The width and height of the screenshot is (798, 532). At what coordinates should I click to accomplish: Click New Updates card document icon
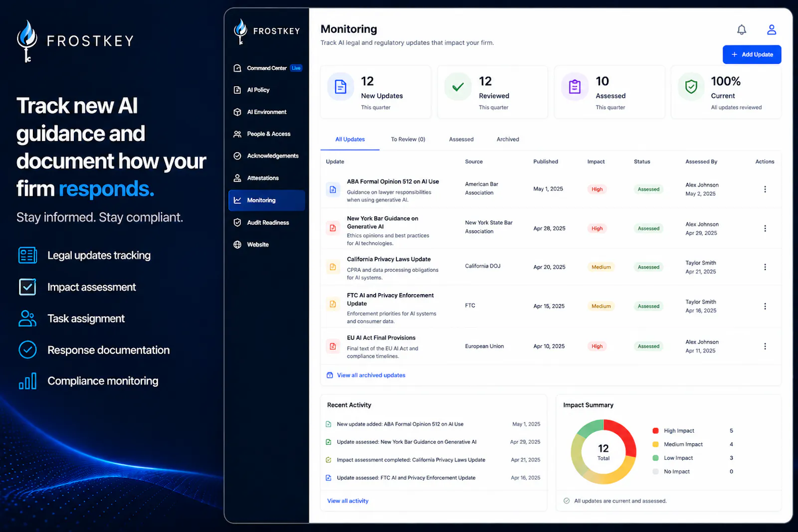(x=341, y=87)
